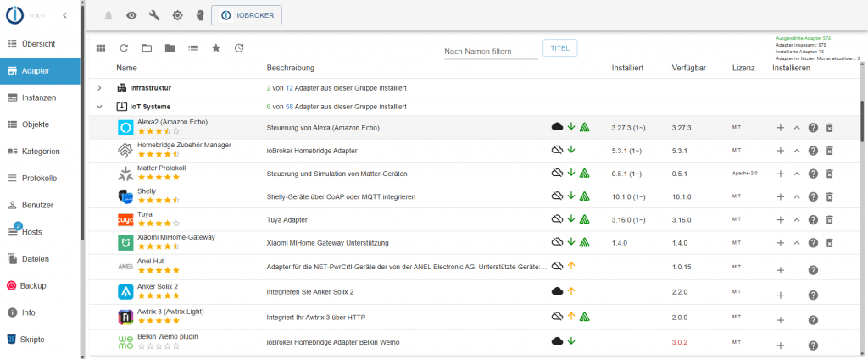Install Belkin Wemo plugin plus icon
This screenshot has height=359, width=868.
click(x=781, y=345)
